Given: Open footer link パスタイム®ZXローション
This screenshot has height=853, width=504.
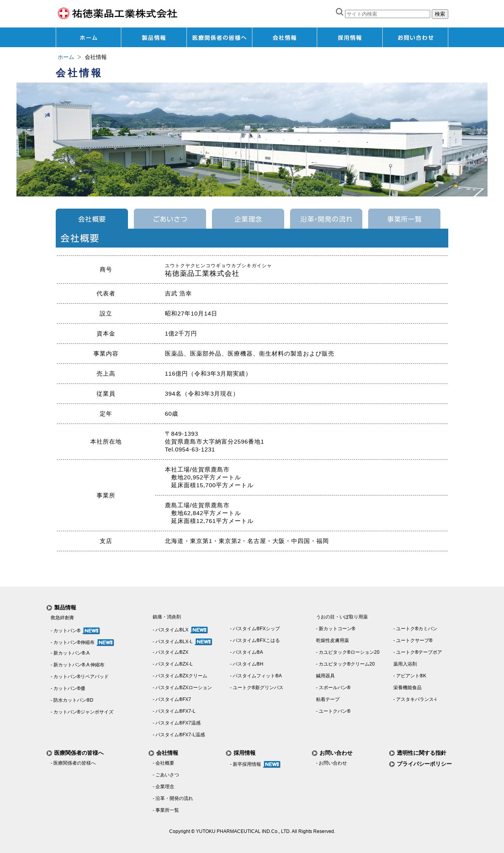Looking at the screenshot, I should point(182,688).
